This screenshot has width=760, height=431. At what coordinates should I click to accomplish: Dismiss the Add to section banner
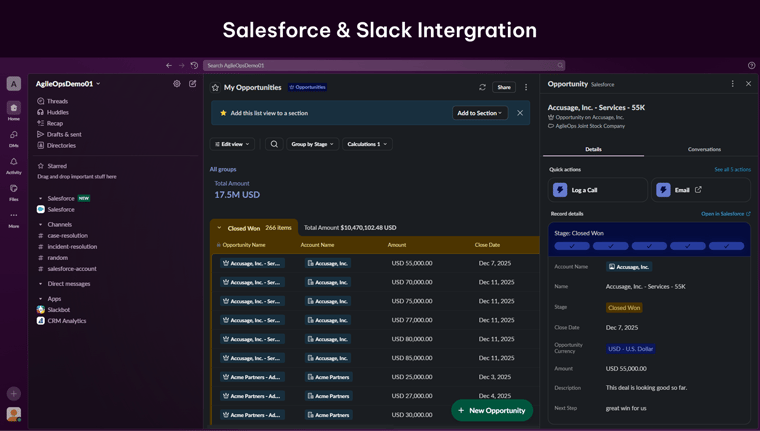pyautogui.click(x=520, y=113)
